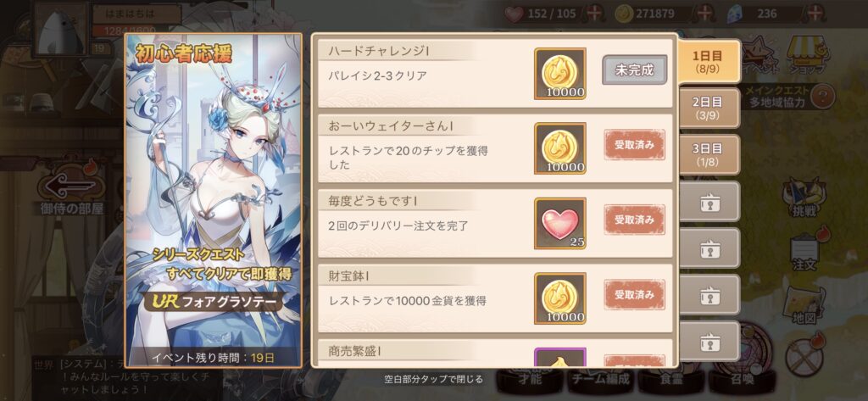Viewport: 868px width, 401px height.
Task: Tap the player avatar portrait
Action: point(60,27)
